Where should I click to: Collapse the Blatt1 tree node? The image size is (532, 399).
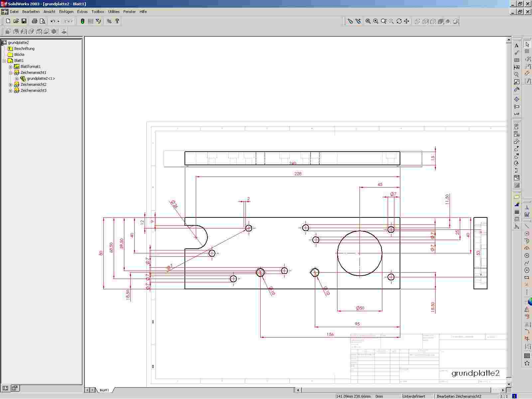point(4,61)
